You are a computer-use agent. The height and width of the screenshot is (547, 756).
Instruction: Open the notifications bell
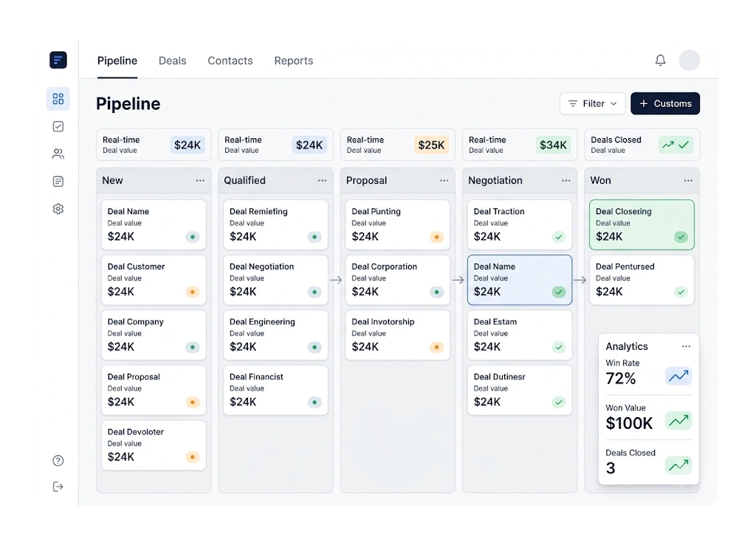[660, 61]
